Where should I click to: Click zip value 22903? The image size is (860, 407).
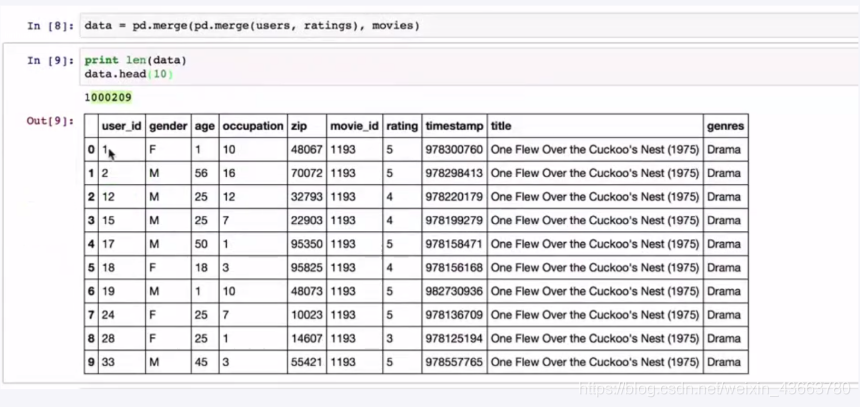click(307, 221)
